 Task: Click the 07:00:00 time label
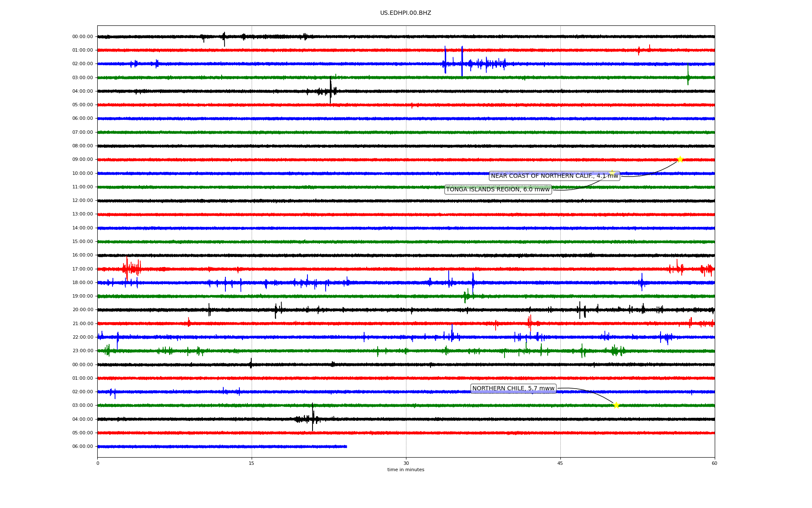pos(82,133)
